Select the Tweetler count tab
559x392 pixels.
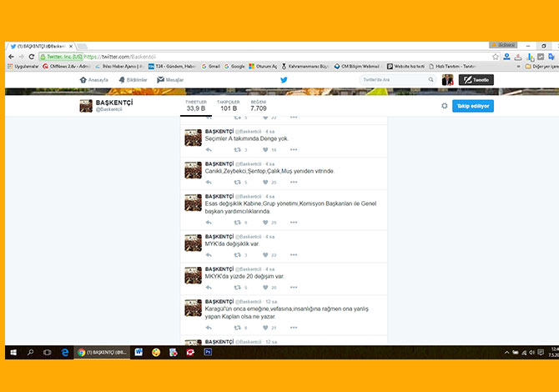coord(196,105)
